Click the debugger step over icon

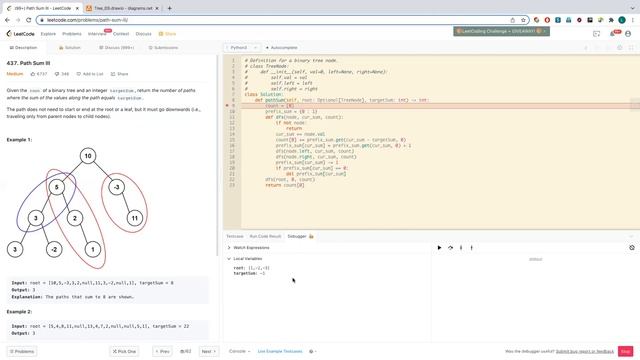[x=450, y=248]
